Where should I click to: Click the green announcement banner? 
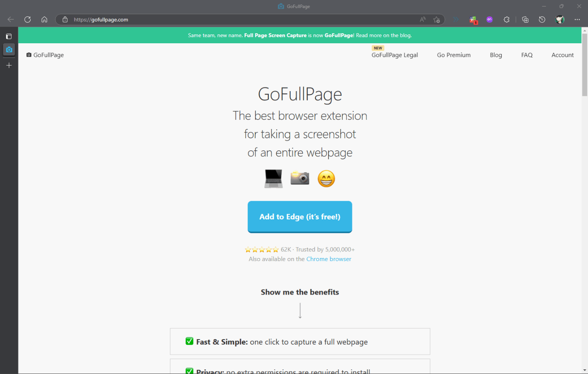point(300,35)
